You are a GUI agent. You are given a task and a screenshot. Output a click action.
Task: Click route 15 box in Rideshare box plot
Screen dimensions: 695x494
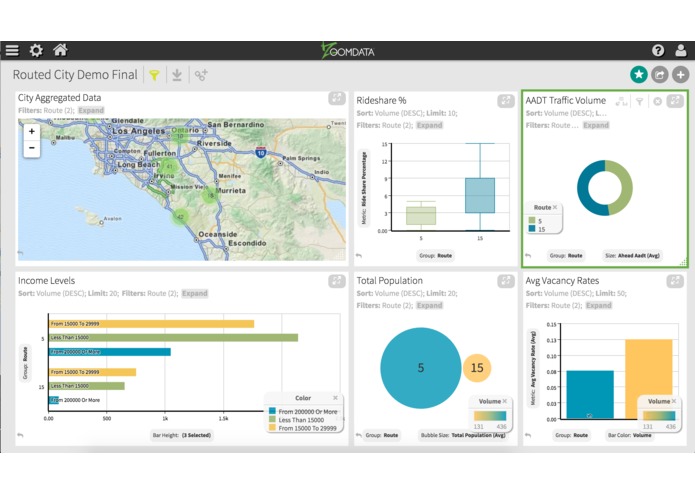click(x=480, y=195)
